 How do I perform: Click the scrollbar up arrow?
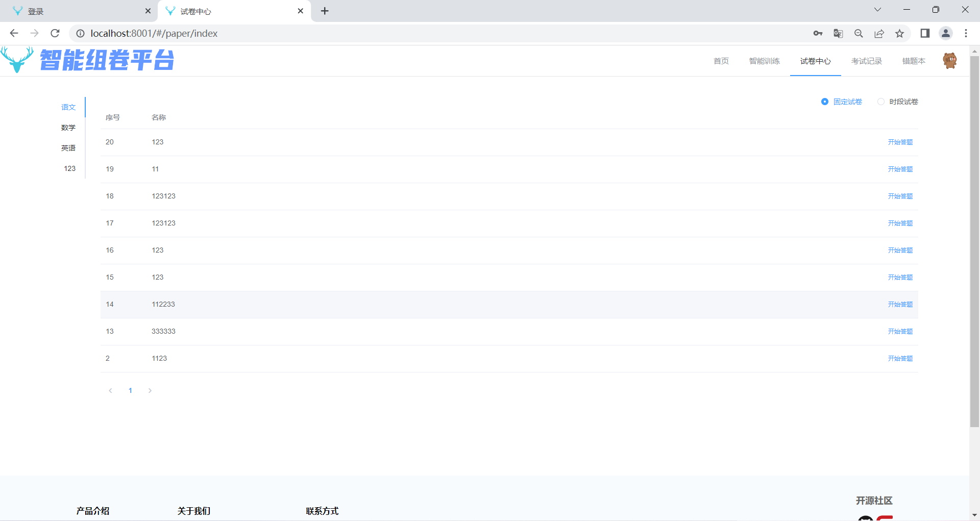pos(974,51)
